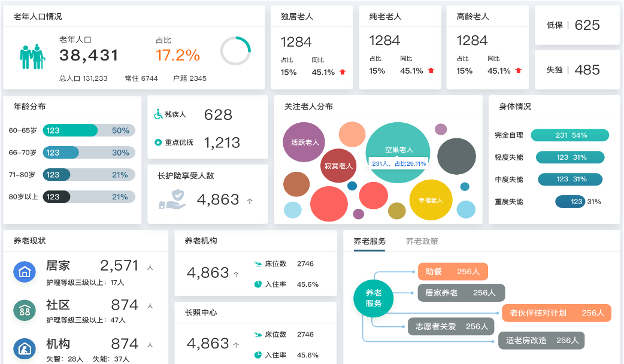624x364 pixels.
Task: Click the 老伙伴结对计划 tag
Action: click(x=556, y=313)
